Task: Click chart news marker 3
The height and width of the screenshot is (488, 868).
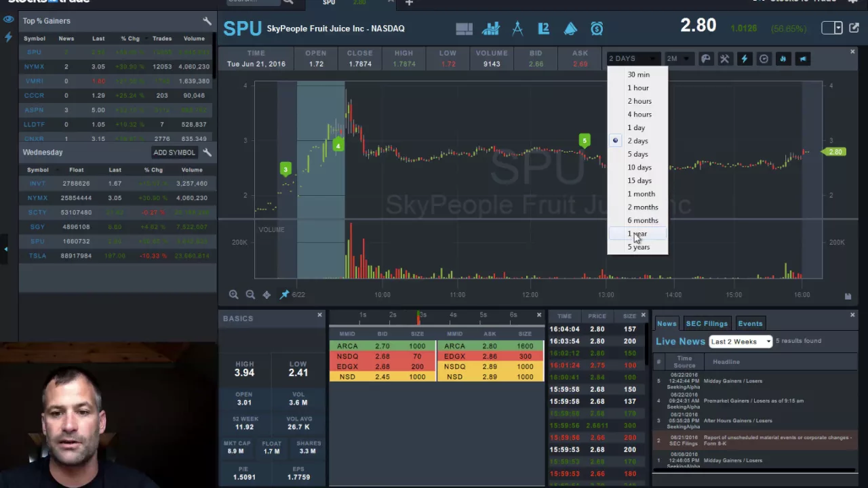Action: (x=285, y=169)
